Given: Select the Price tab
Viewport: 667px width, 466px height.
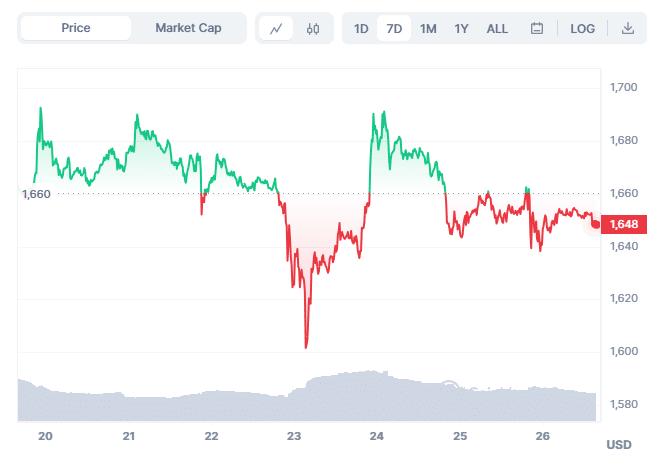Looking at the screenshot, I should (76, 28).
